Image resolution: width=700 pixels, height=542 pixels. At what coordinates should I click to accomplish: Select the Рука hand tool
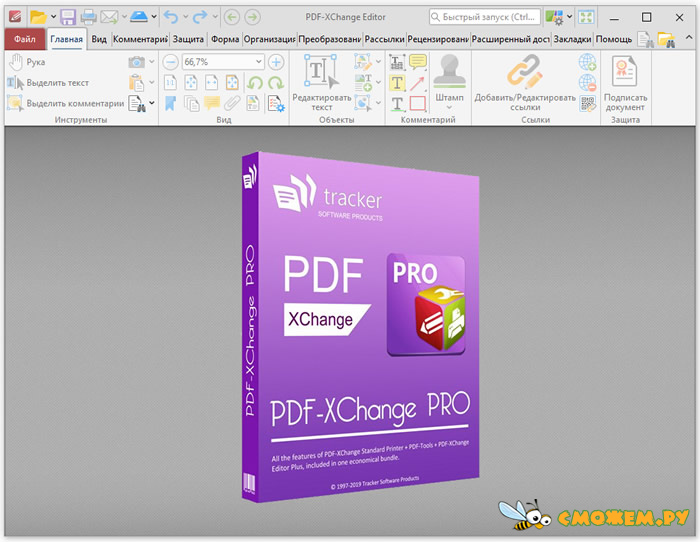tap(28, 62)
